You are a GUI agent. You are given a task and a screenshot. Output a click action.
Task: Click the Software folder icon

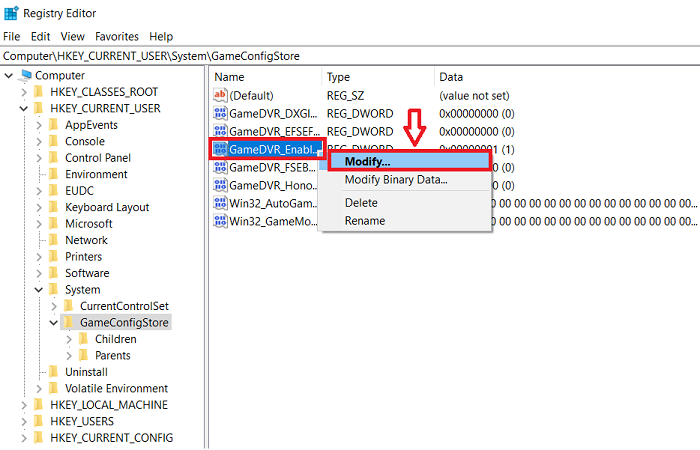(54, 273)
